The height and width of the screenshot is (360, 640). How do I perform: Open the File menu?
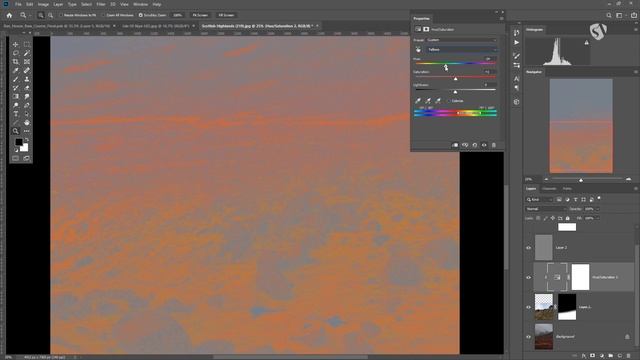[x=18, y=4]
